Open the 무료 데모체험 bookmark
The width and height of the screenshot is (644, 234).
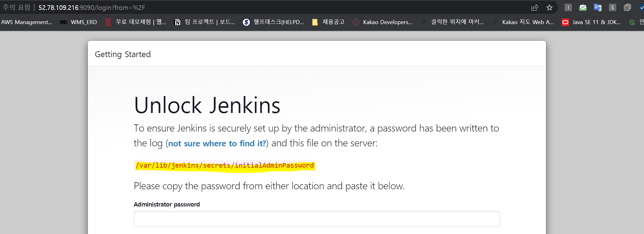136,22
